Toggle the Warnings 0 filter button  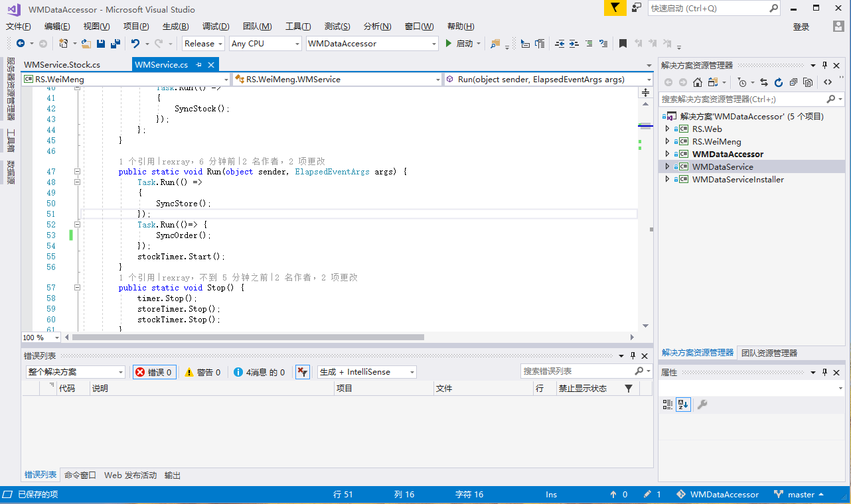coord(202,372)
